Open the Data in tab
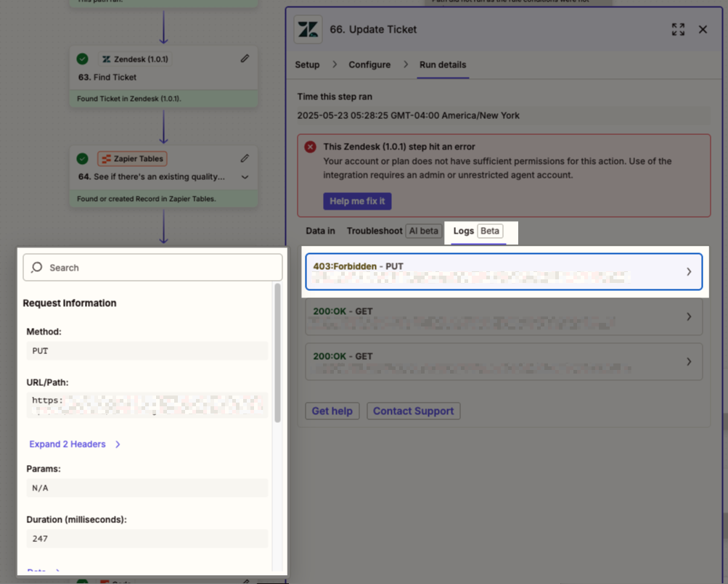Image resolution: width=728 pixels, height=584 pixels. point(320,231)
